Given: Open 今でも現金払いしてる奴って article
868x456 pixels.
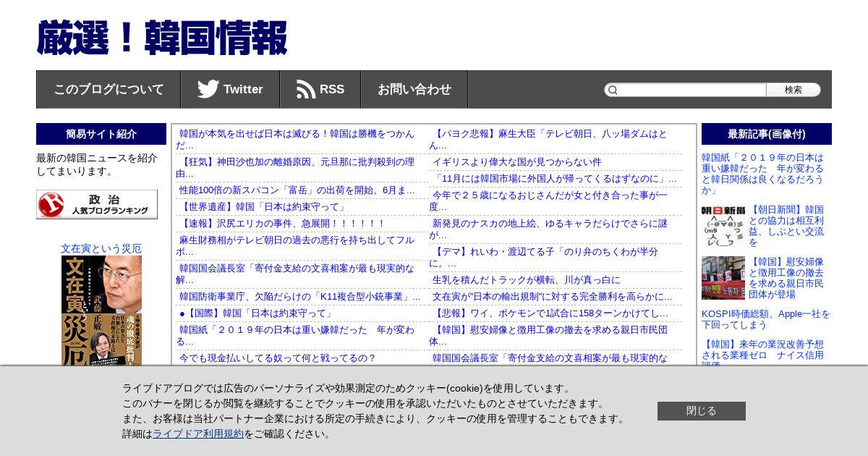Looking at the screenshot, I should click(x=278, y=358).
